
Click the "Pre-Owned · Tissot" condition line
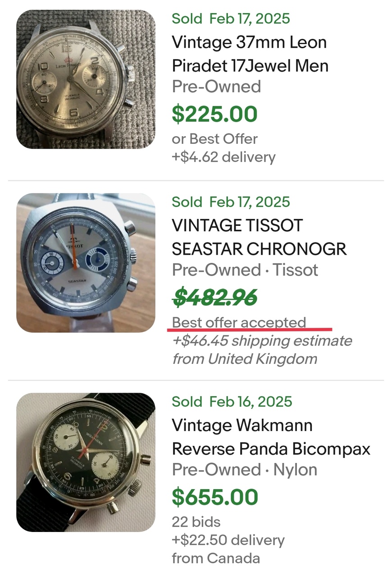(x=245, y=270)
